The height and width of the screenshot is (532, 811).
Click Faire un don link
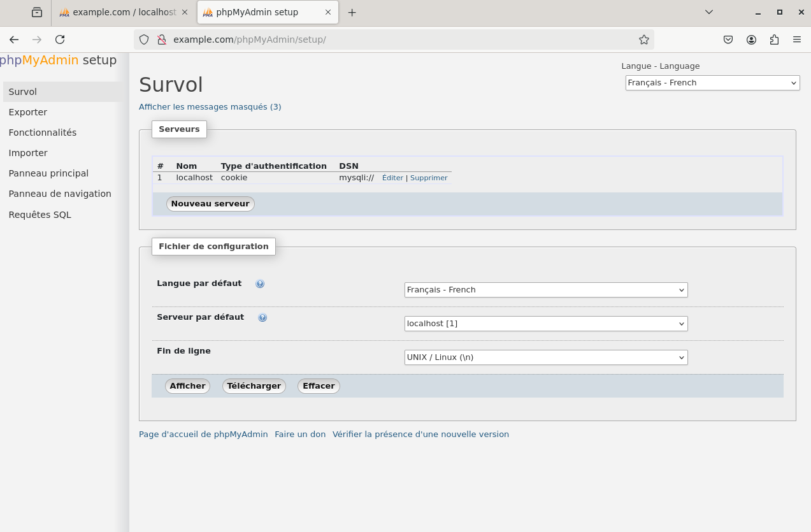pyautogui.click(x=300, y=435)
